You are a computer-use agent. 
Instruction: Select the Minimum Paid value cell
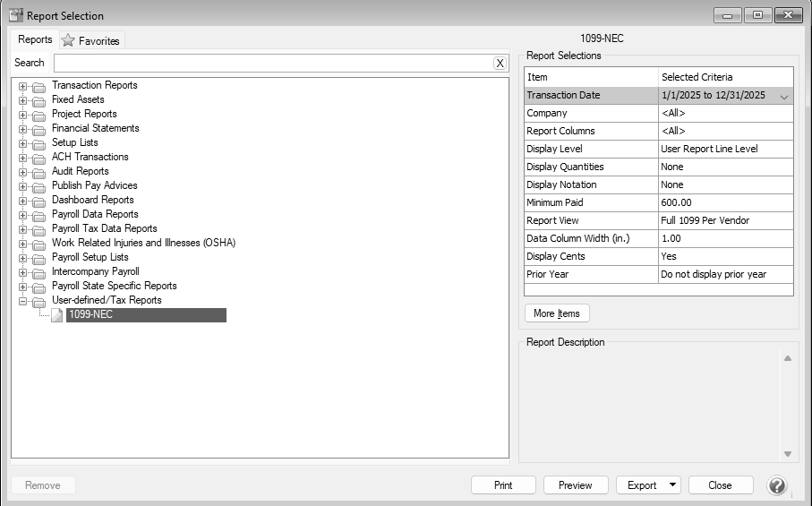(725, 202)
